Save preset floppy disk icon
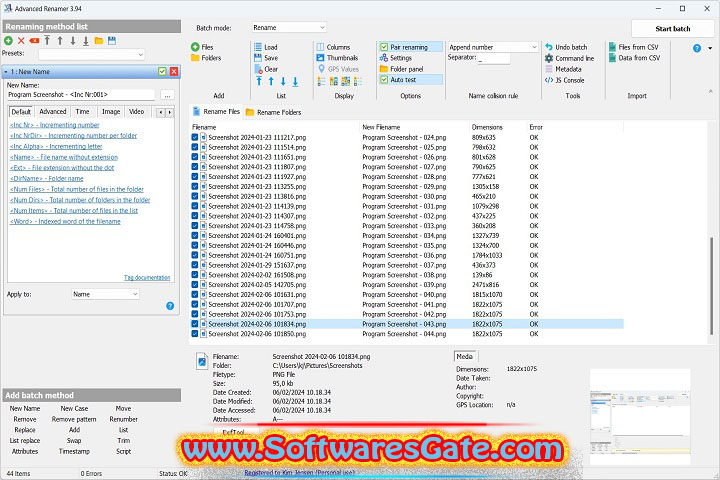This screenshot has height=480, width=720. (x=112, y=41)
